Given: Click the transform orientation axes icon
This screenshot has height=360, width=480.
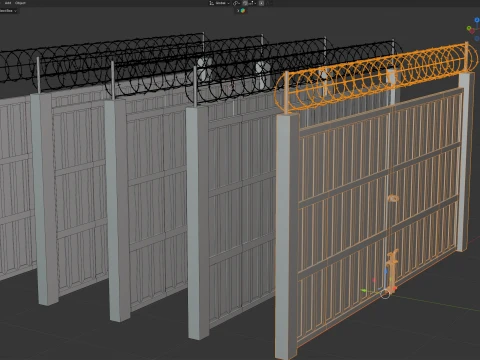Looking at the screenshot, I should point(211,3).
